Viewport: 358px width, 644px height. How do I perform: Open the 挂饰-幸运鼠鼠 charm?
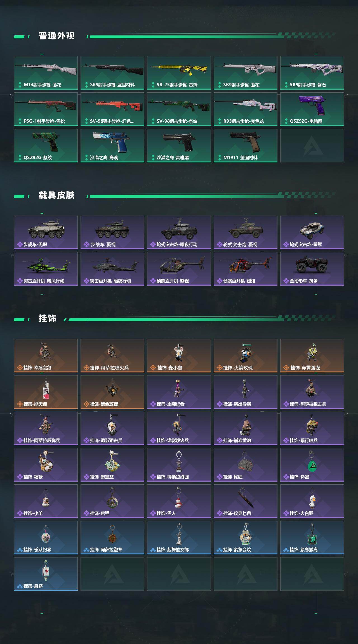click(46, 356)
